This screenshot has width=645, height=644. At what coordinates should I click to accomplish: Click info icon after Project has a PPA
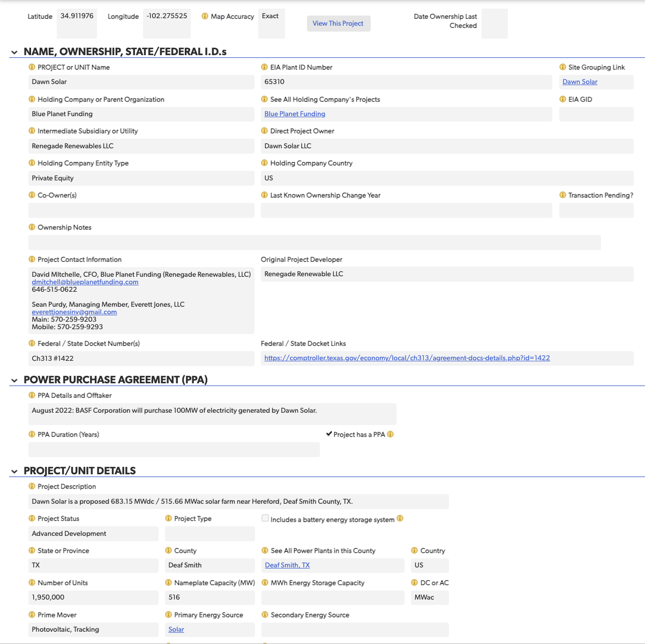point(390,434)
